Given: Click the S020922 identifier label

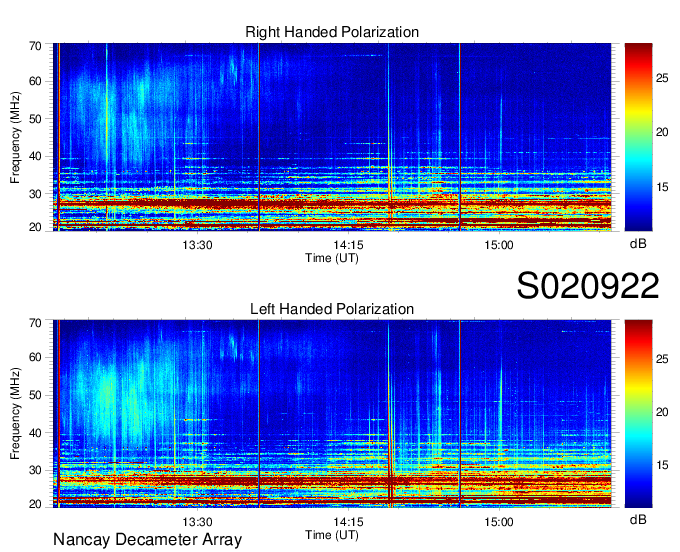Looking at the screenshot, I should (588, 286).
